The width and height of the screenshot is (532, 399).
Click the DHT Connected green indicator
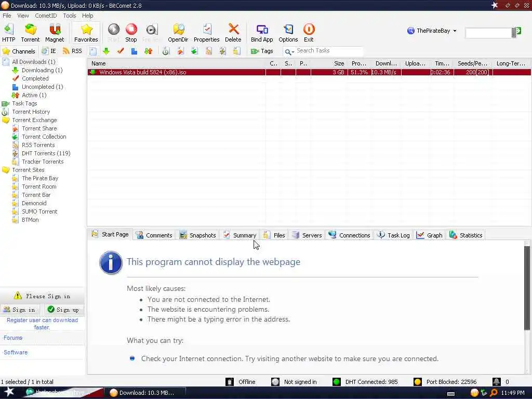pos(337,382)
